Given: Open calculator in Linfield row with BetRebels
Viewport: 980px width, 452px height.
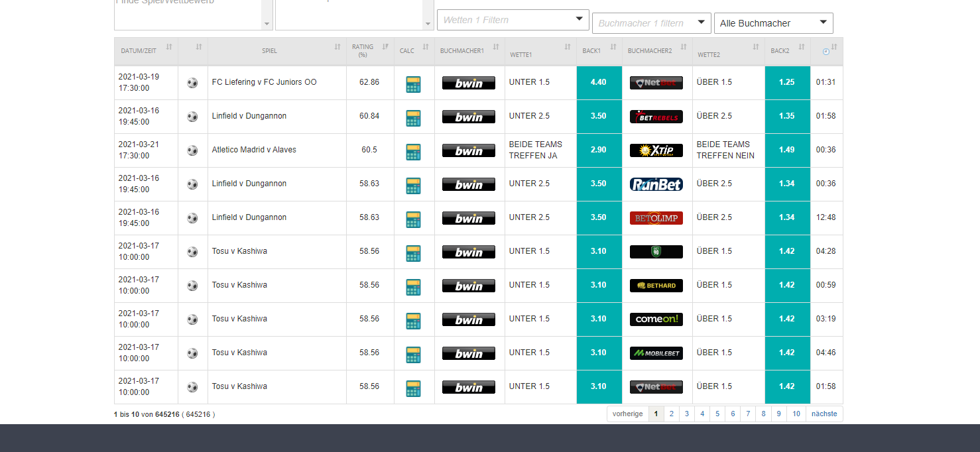Looking at the screenshot, I should point(414,118).
